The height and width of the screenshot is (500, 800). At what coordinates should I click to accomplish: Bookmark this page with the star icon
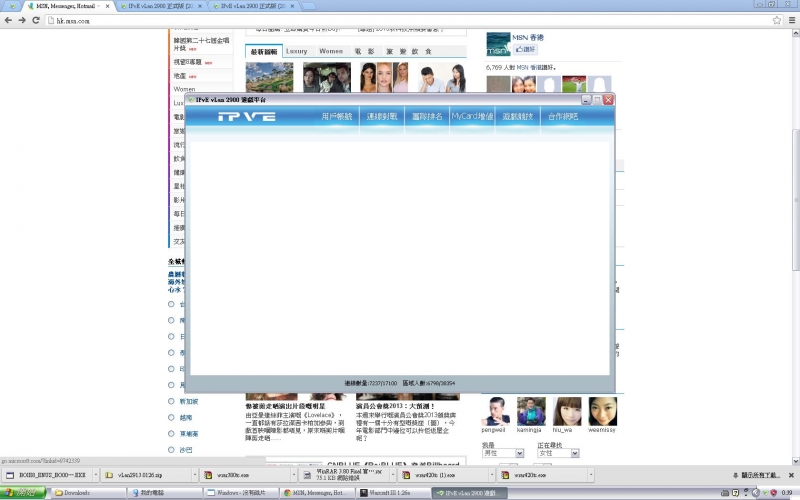coord(777,20)
